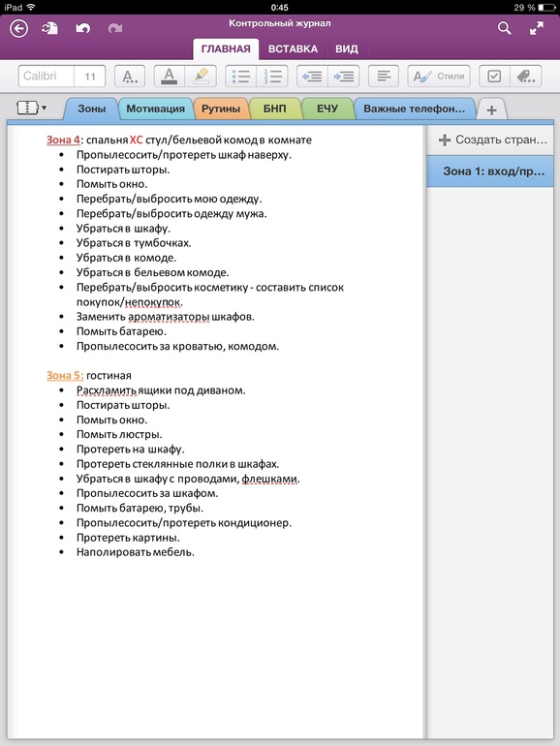The width and height of the screenshot is (560, 746).
Task: Open the tags menu
Action: 526,77
